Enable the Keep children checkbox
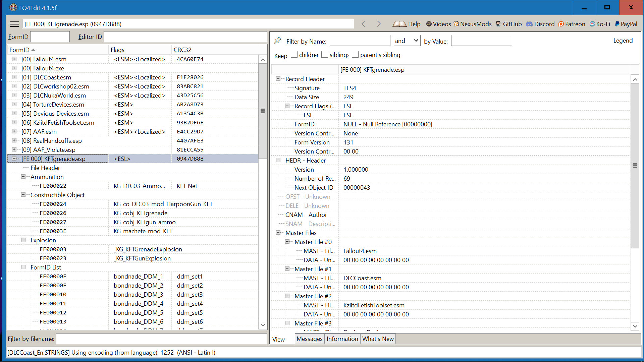Viewport: 644px width, 362px height. 294,54
